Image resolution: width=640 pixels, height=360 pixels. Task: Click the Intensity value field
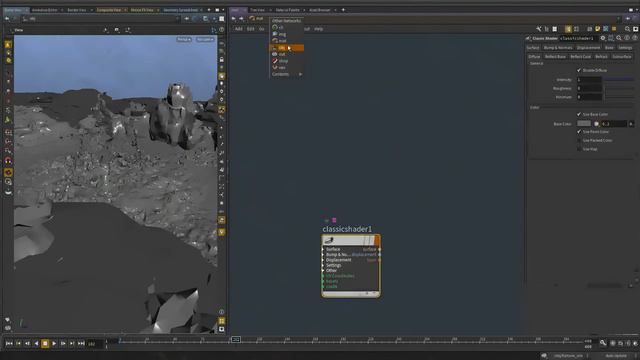click(x=589, y=80)
